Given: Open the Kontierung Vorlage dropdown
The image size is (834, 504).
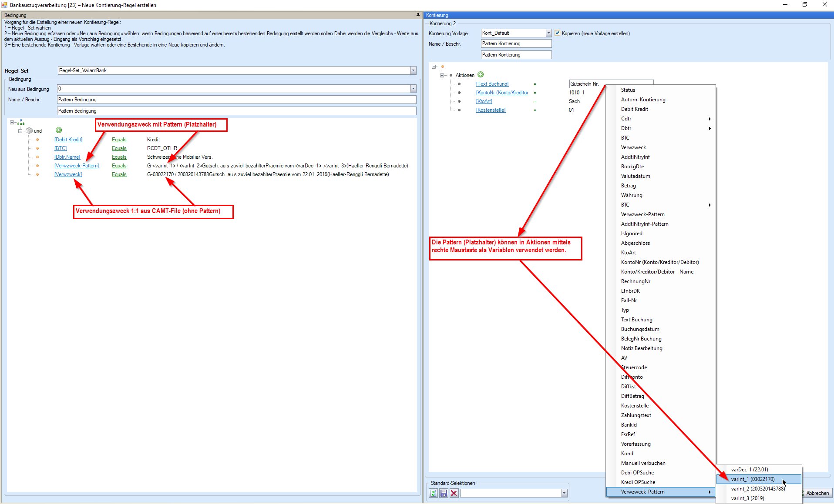Looking at the screenshot, I should point(548,33).
